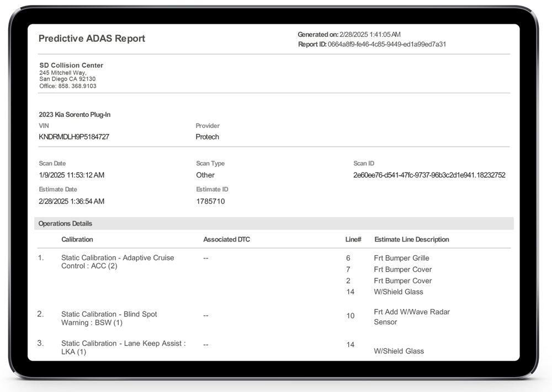Click the Estimate Date label
The image size is (552, 392).
pyautogui.click(x=58, y=189)
